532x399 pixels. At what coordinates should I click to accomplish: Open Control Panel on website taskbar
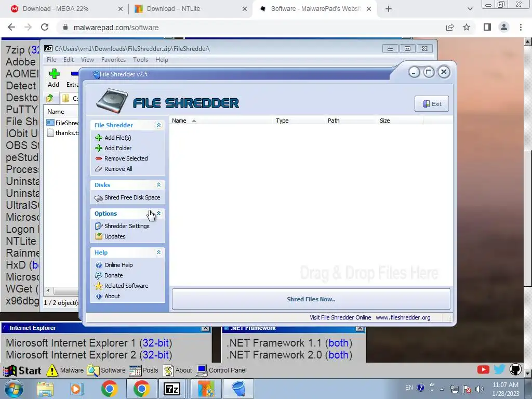[221, 370]
